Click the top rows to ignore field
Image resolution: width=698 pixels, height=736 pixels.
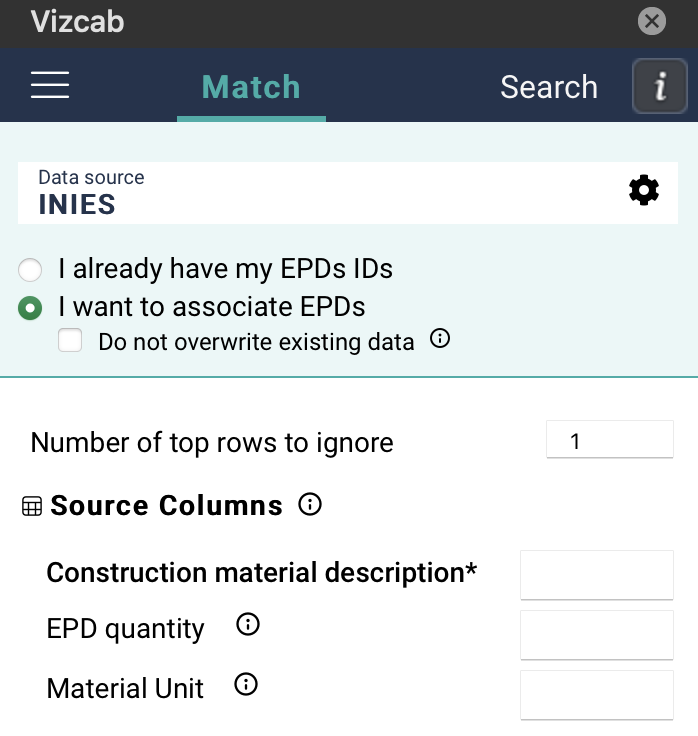click(609, 440)
